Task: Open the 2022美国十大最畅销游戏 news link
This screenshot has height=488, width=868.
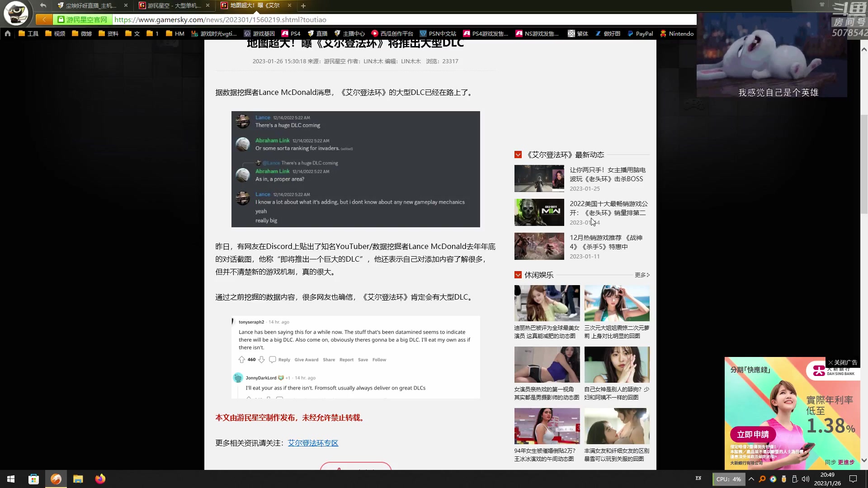Action: click(609, 208)
